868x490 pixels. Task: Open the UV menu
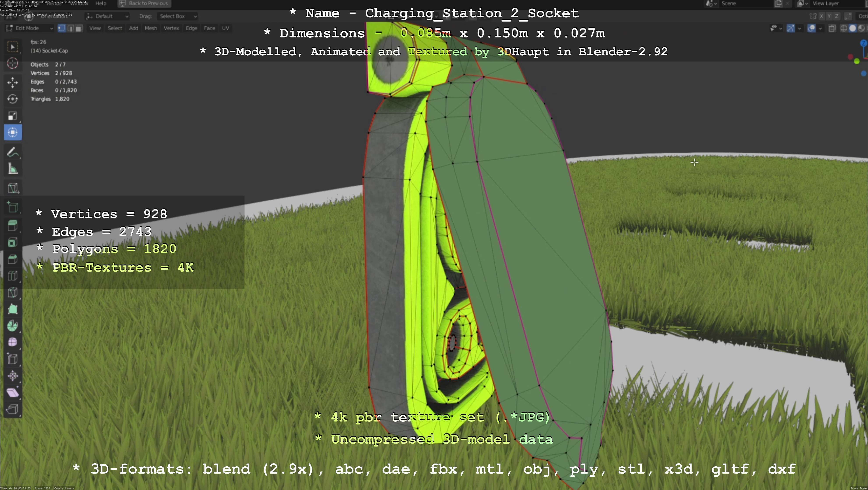click(x=225, y=28)
